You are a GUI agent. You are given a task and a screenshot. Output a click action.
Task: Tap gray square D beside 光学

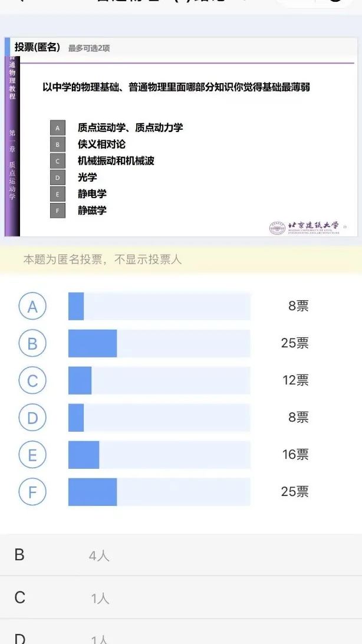[x=57, y=177]
